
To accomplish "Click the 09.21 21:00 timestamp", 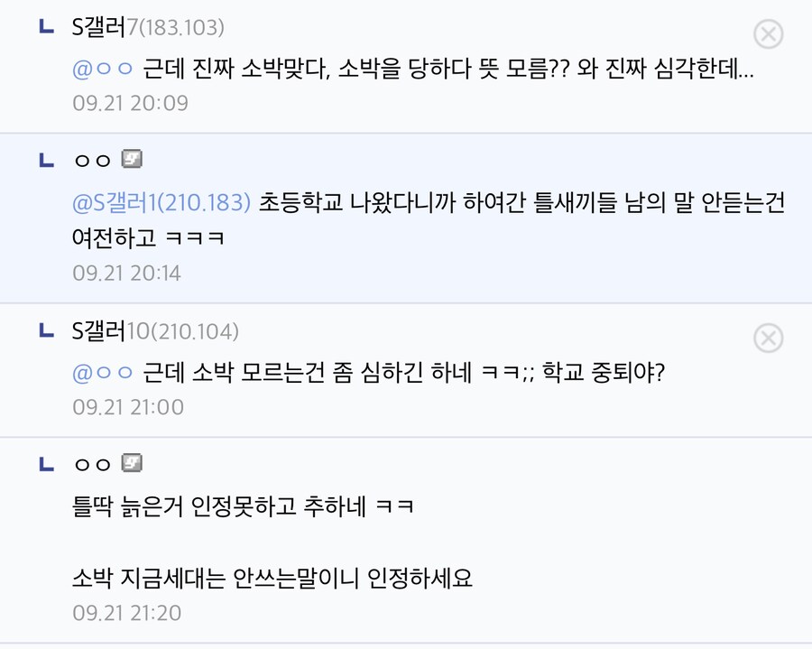I will [128, 407].
